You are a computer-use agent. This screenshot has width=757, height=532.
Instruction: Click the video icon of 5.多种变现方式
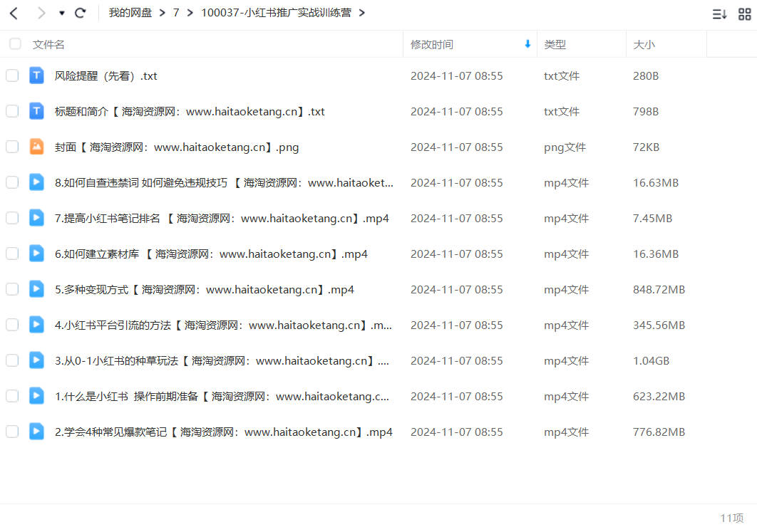pyautogui.click(x=36, y=289)
